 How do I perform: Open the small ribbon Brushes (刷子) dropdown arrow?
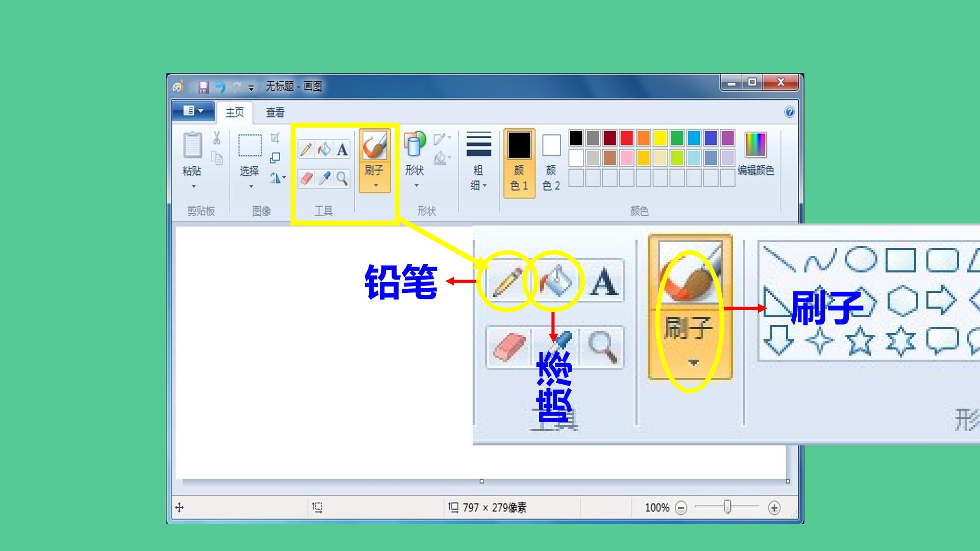pos(376,186)
